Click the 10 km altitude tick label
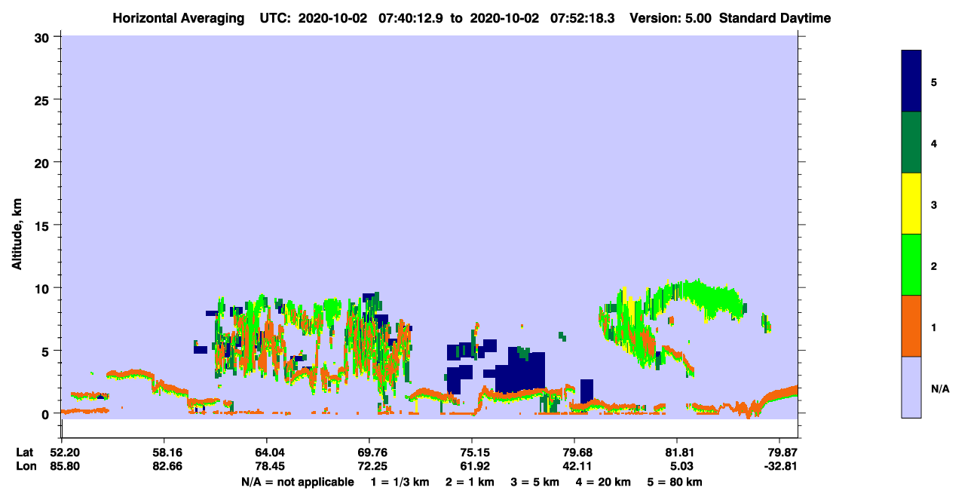Screen dimensions: 980x503 [42, 288]
